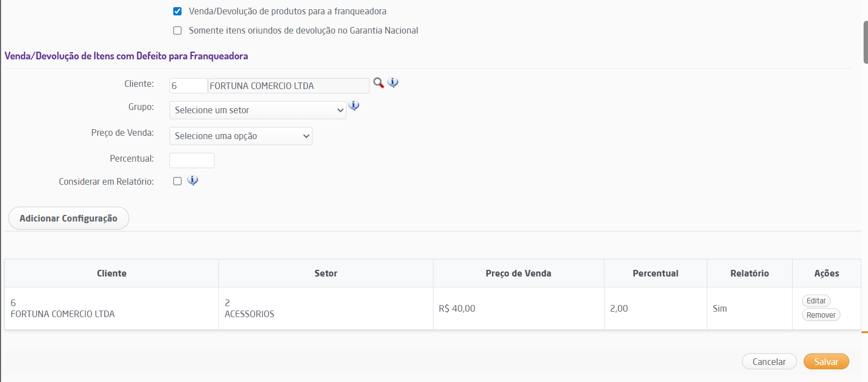This screenshot has height=382, width=868.
Task: Click the info icon next to Cliente
Action: click(x=393, y=82)
